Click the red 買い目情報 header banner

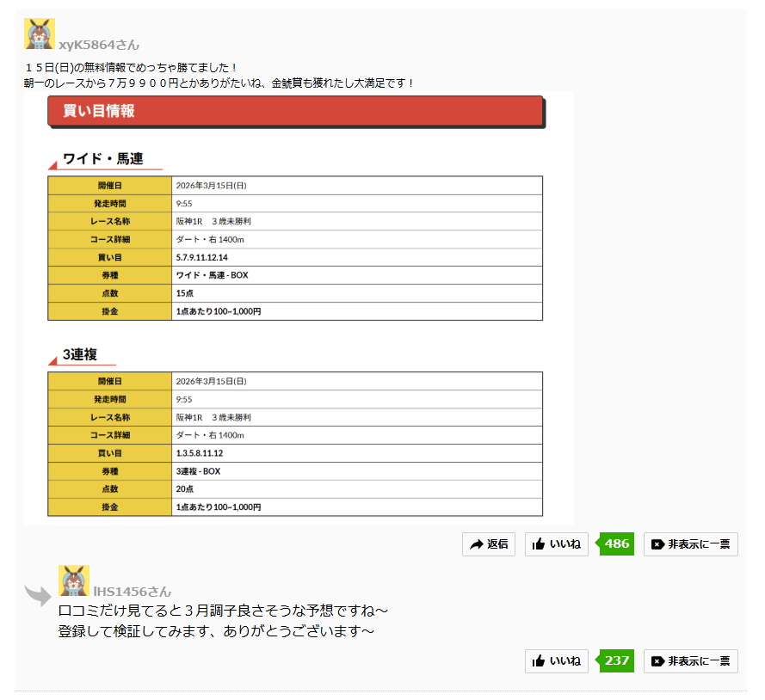pos(295,111)
